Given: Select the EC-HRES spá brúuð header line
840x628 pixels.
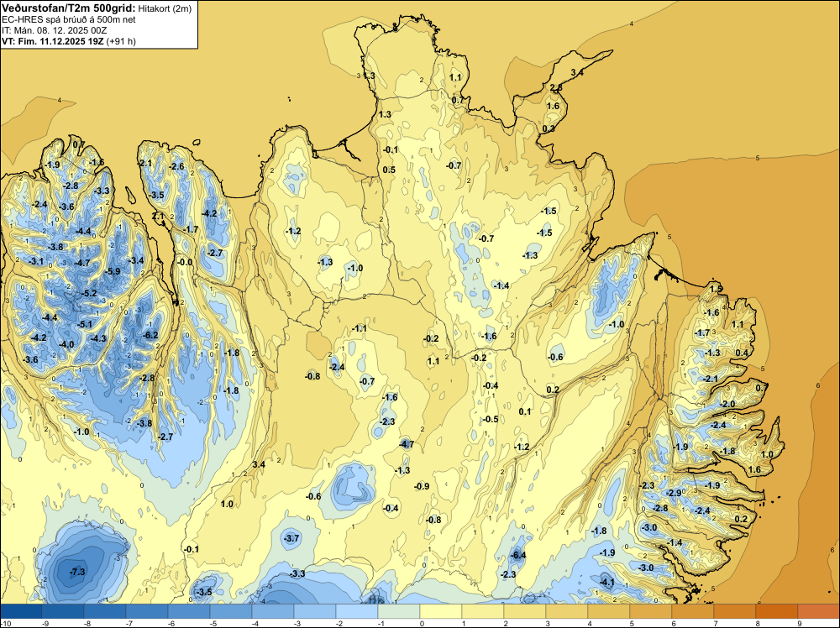Looking at the screenshot, I should click(69, 19).
